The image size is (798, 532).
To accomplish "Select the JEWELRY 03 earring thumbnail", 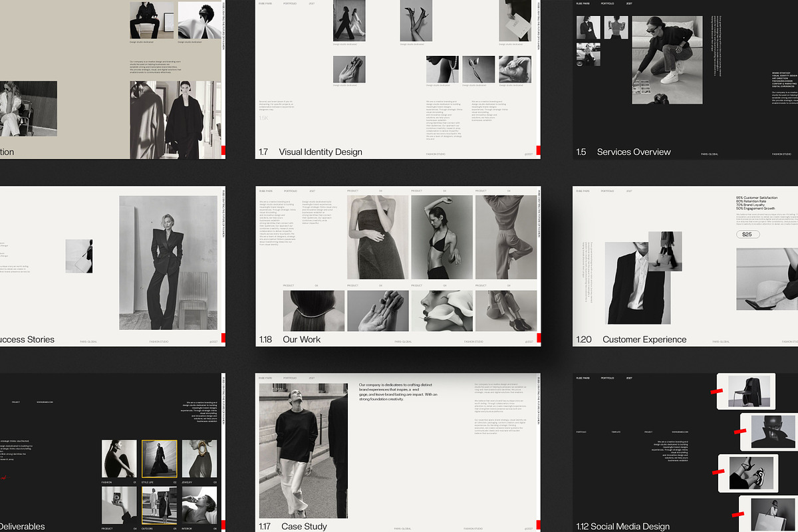I will point(199,459).
